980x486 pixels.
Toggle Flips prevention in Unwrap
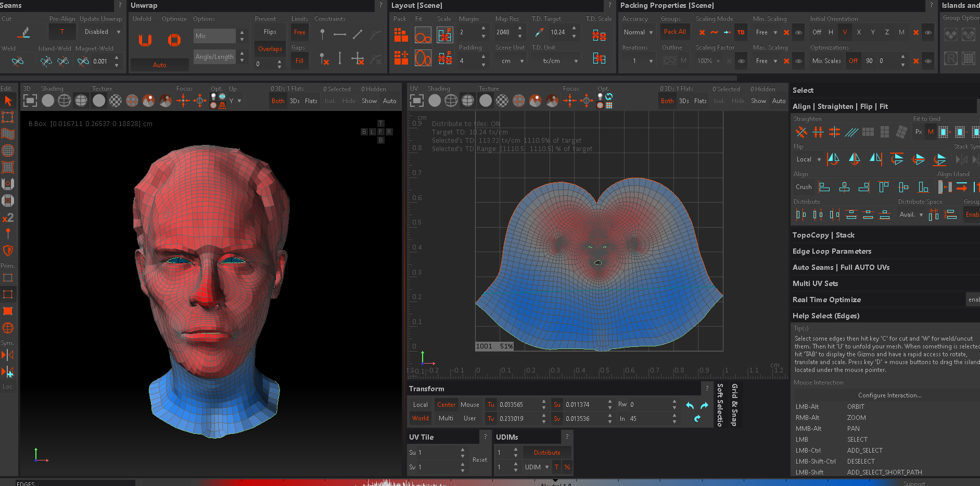[x=270, y=32]
